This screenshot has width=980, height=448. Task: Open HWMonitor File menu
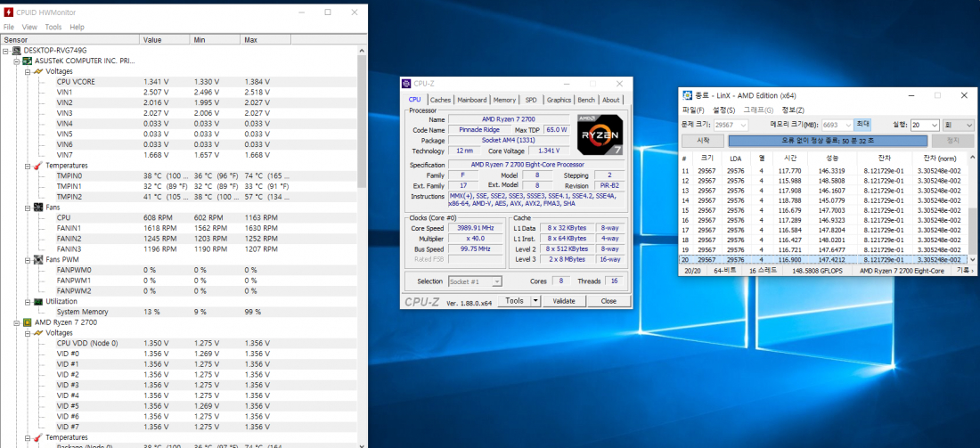(x=9, y=28)
